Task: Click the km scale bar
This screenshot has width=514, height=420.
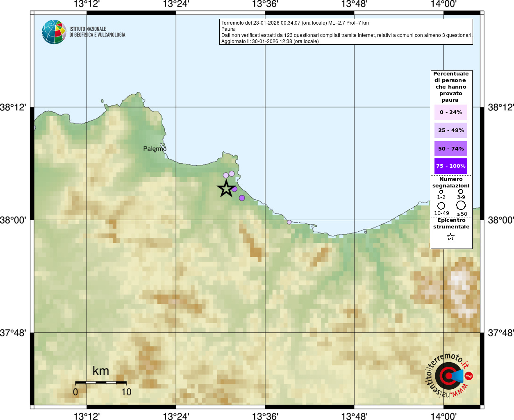Action: pos(101,382)
